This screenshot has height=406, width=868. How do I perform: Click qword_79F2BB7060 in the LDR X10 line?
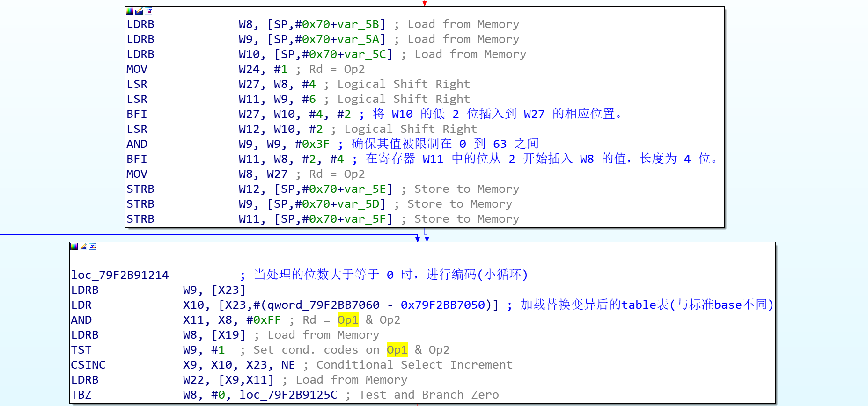(x=324, y=305)
